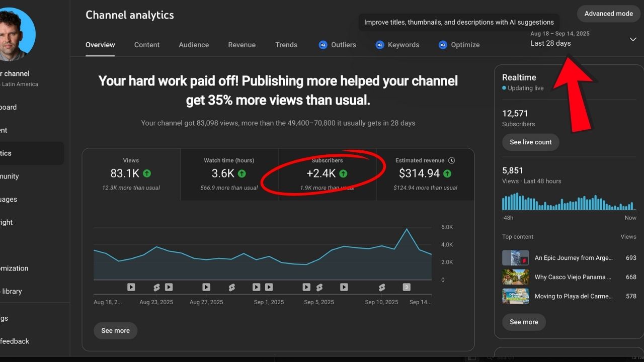Click the "3" uploads marker below the chart

(x=407, y=287)
